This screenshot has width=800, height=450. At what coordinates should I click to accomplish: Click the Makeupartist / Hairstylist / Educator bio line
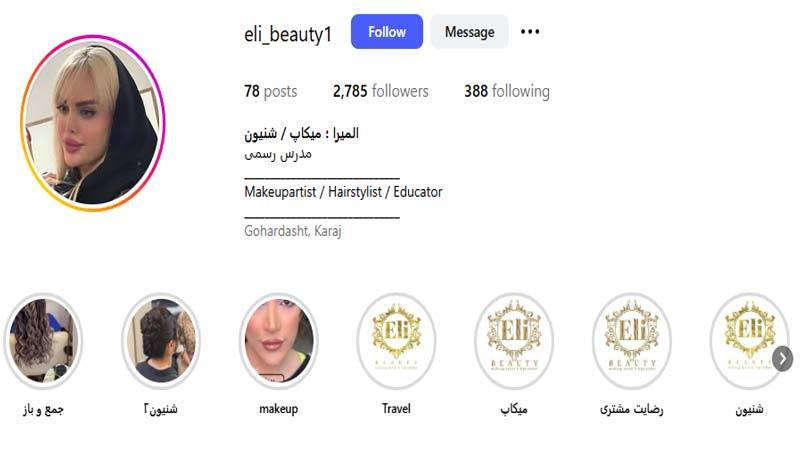coord(343,192)
